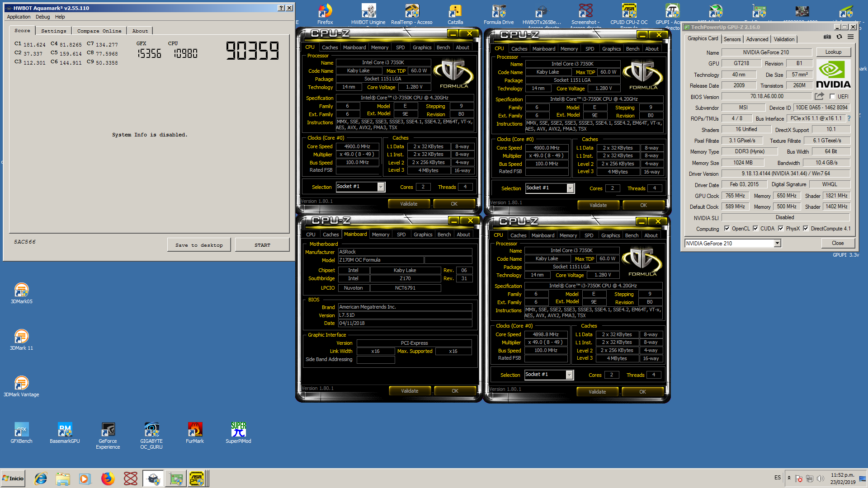Switch to the Sensors tab in GPU-Z

[732, 39]
